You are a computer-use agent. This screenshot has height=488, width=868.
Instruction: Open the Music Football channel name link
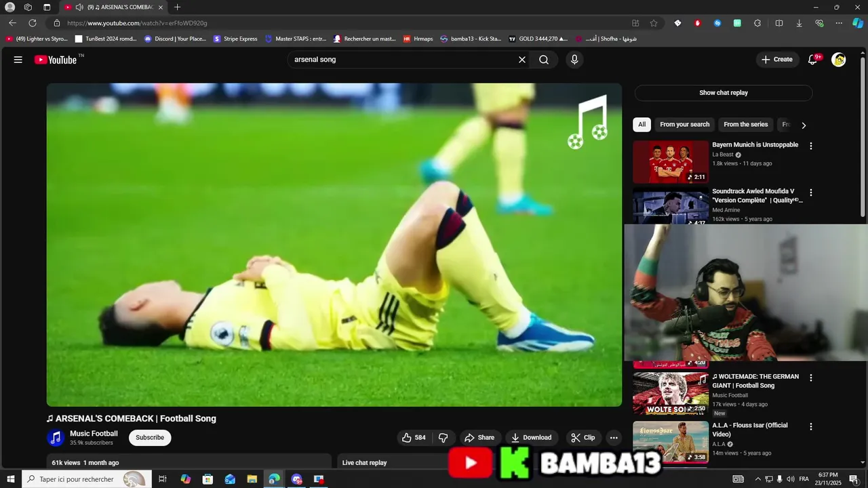94,434
